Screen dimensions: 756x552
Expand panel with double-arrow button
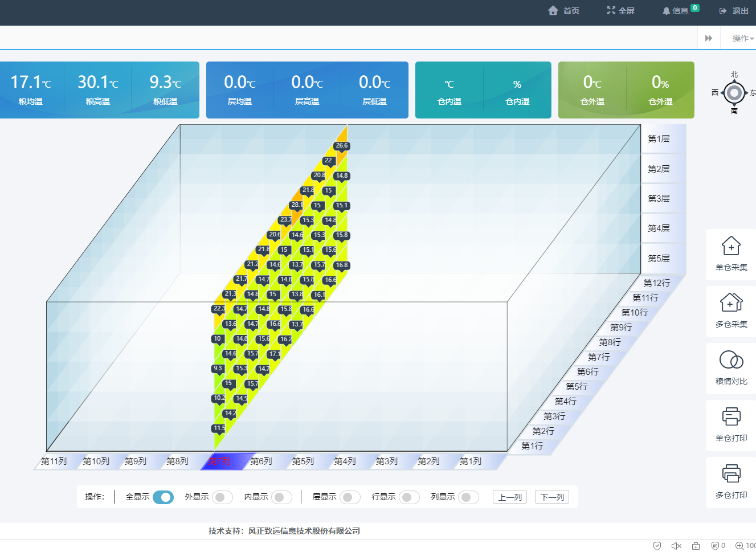[709, 38]
